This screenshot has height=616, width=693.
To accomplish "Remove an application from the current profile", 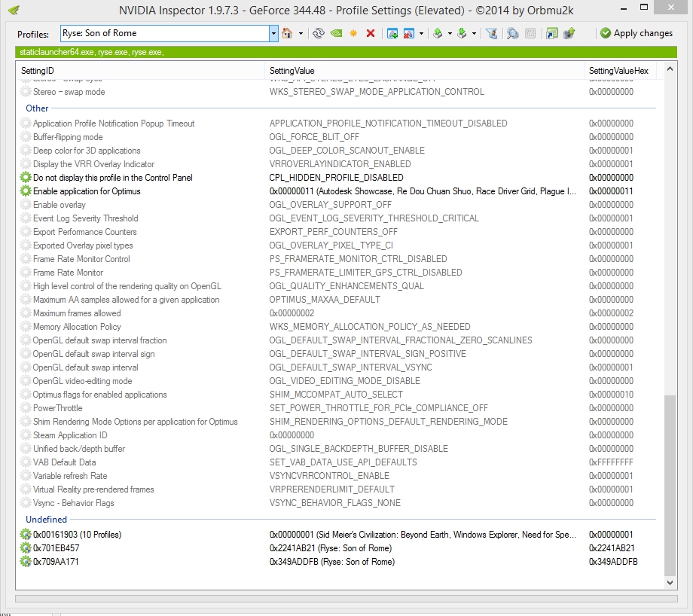I will (x=409, y=33).
